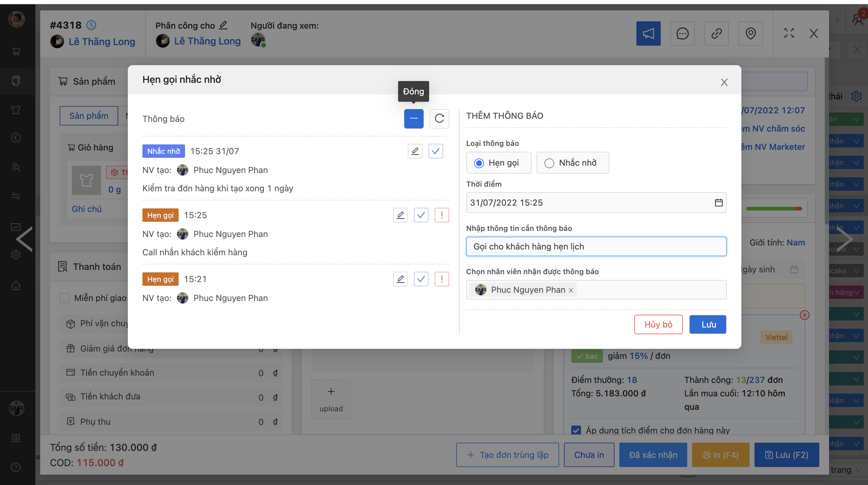The width and height of the screenshot is (868, 485).
Task: Open the shopping cart sidebar icon
Action: click(x=16, y=51)
